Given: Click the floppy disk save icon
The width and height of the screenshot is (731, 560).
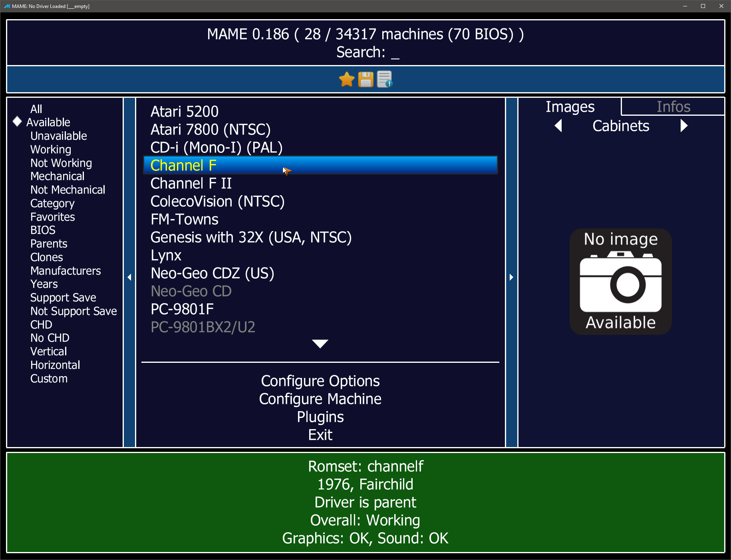Looking at the screenshot, I should (x=365, y=79).
